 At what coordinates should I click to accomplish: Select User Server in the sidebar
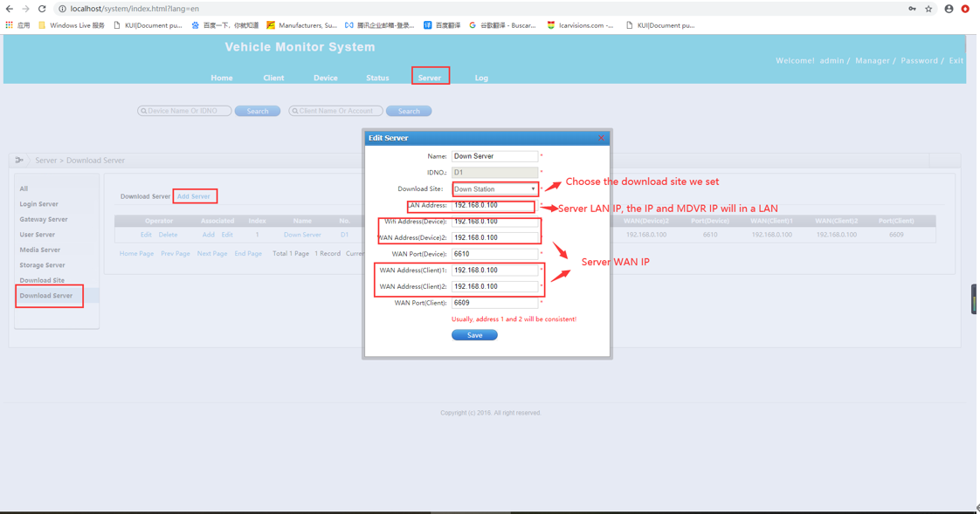37,235
